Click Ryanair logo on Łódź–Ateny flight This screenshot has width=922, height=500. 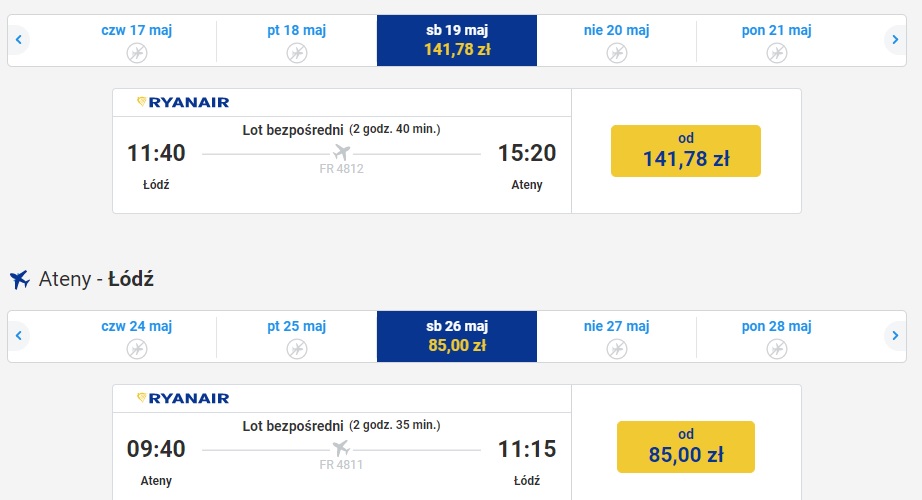tap(183, 102)
